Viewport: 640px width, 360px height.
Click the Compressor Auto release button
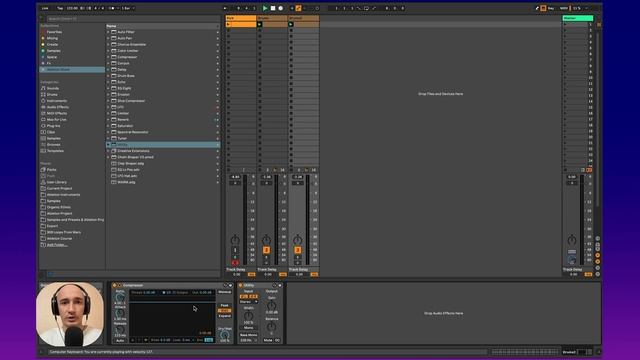[120, 340]
